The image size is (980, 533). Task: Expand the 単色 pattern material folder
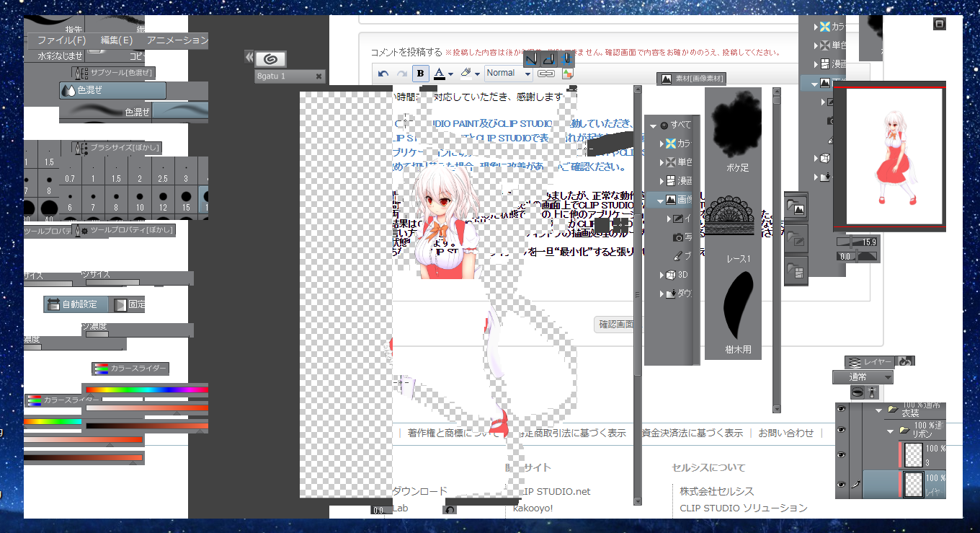coord(663,162)
